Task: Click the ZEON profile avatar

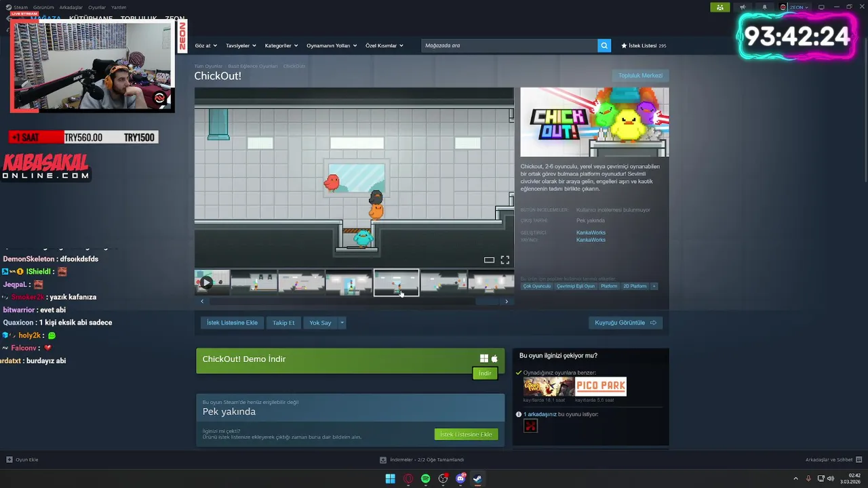Action: pos(783,7)
